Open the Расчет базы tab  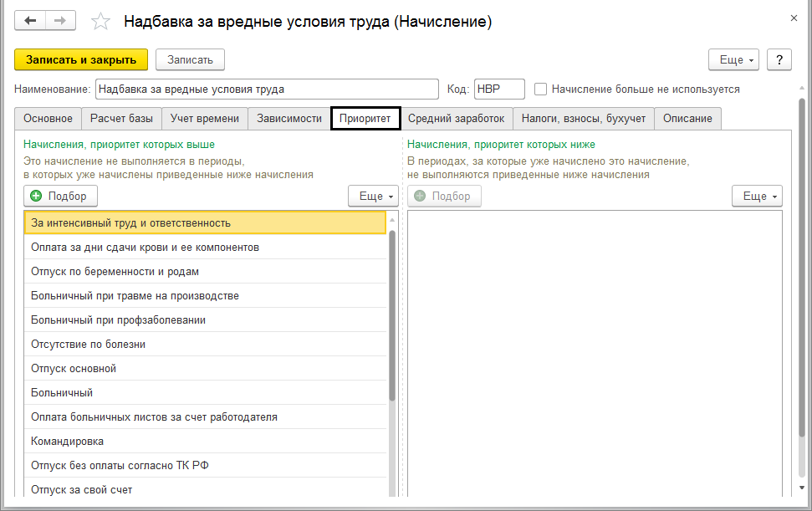point(121,119)
